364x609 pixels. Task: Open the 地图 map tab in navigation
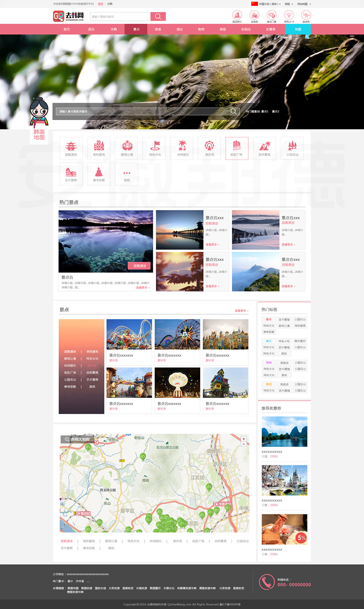point(298,29)
